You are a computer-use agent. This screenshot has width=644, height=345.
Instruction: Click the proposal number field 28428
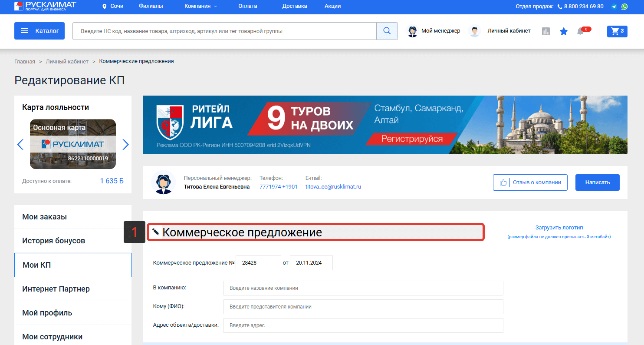[x=259, y=263]
